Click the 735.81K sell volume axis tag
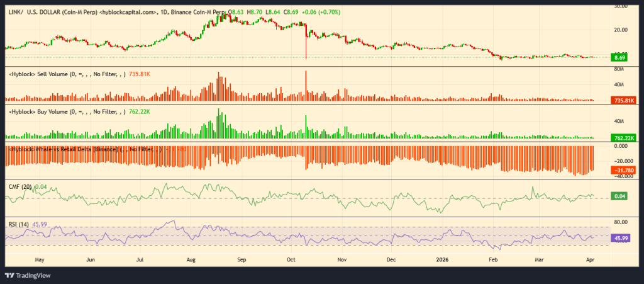This screenshot has height=284, width=644. (x=621, y=100)
